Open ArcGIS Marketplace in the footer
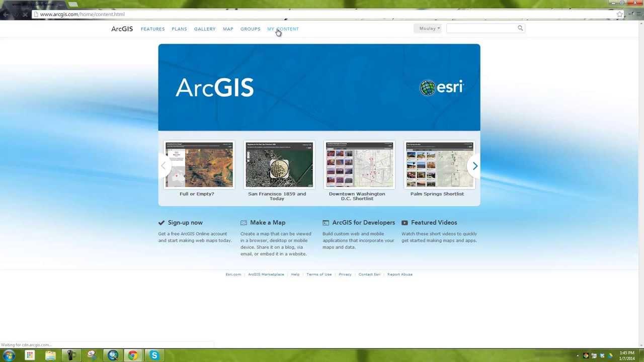 tap(266, 274)
